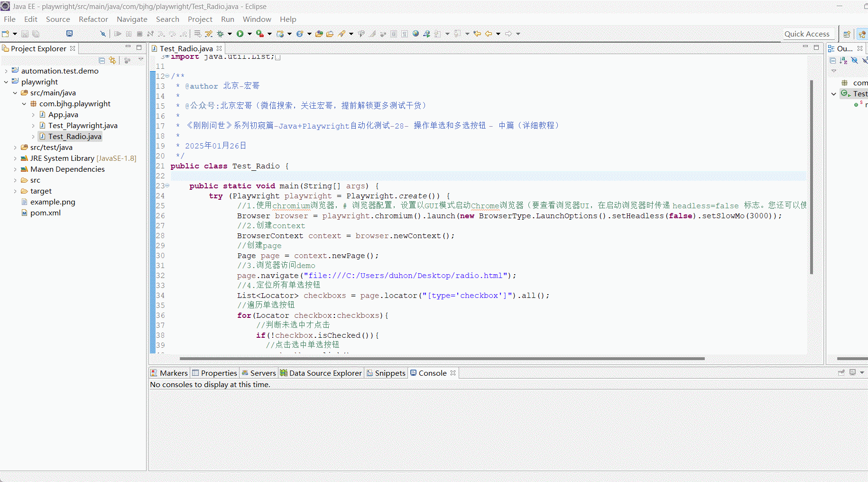
Task: Open the File menu
Action: [x=9, y=19]
